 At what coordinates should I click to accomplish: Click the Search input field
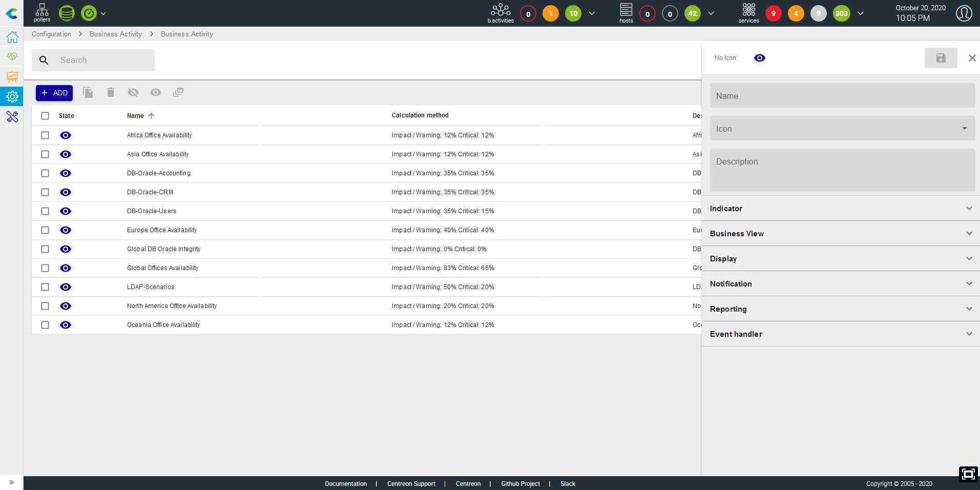click(x=102, y=60)
